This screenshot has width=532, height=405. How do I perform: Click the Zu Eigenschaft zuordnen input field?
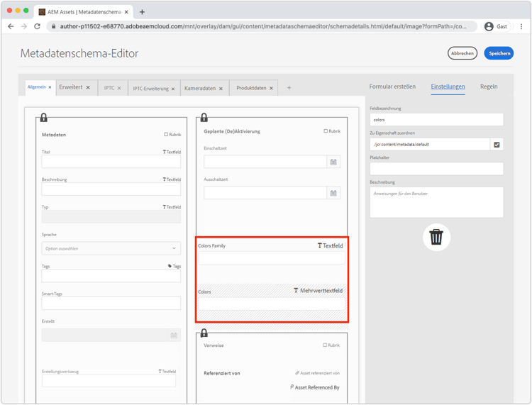(x=430, y=145)
